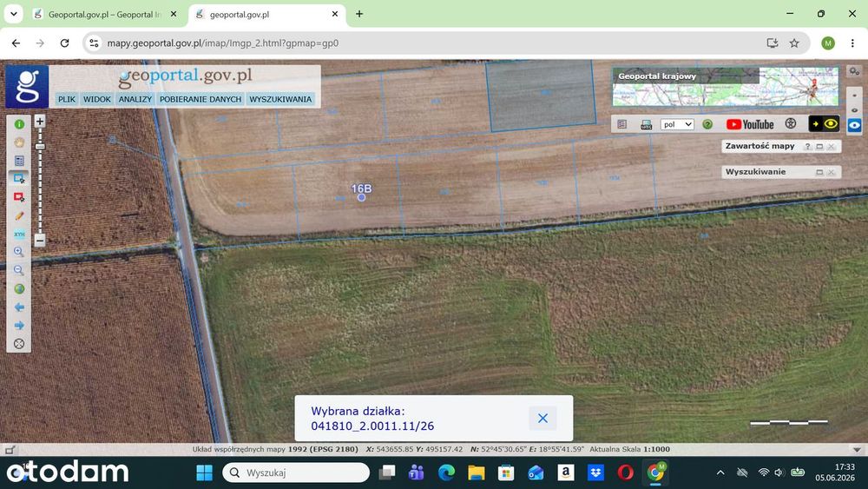This screenshot has width=868, height=489.
Task: Select the pencil drawing tool
Action: coord(19,215)
